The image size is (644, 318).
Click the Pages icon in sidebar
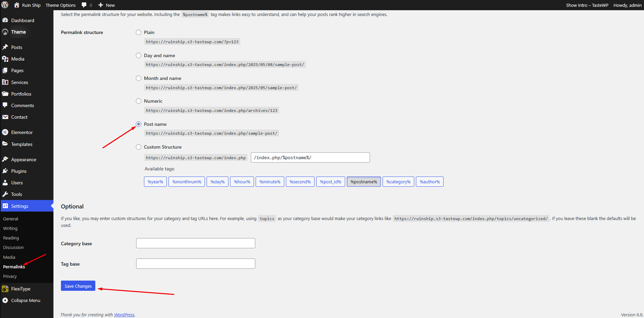point(5,70)
